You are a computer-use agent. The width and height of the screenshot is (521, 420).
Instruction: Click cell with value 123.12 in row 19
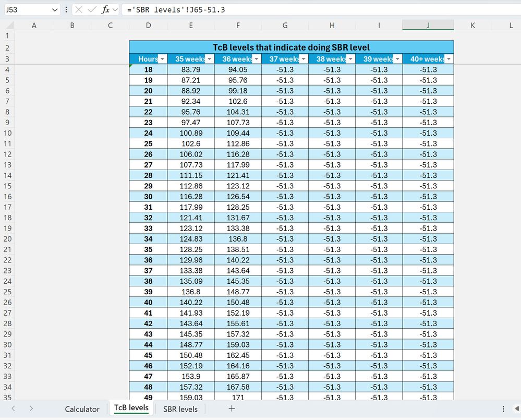click(191, 229)
